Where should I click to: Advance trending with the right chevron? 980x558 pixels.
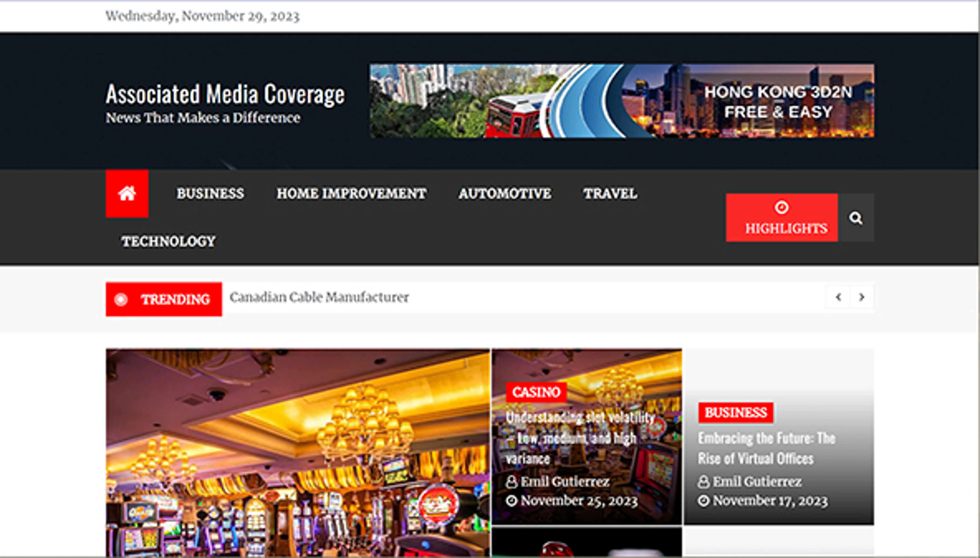tap(862, 297)
